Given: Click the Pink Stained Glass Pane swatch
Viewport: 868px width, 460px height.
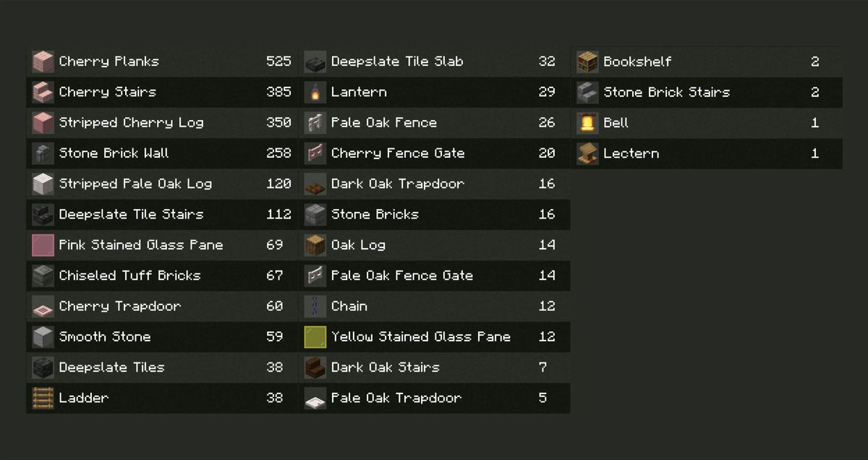Looking at the screenshot, I should 43,245.
